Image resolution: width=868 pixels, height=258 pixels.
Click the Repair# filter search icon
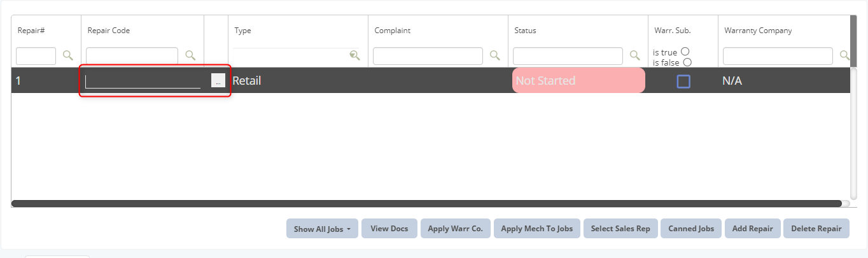(68, 55)
